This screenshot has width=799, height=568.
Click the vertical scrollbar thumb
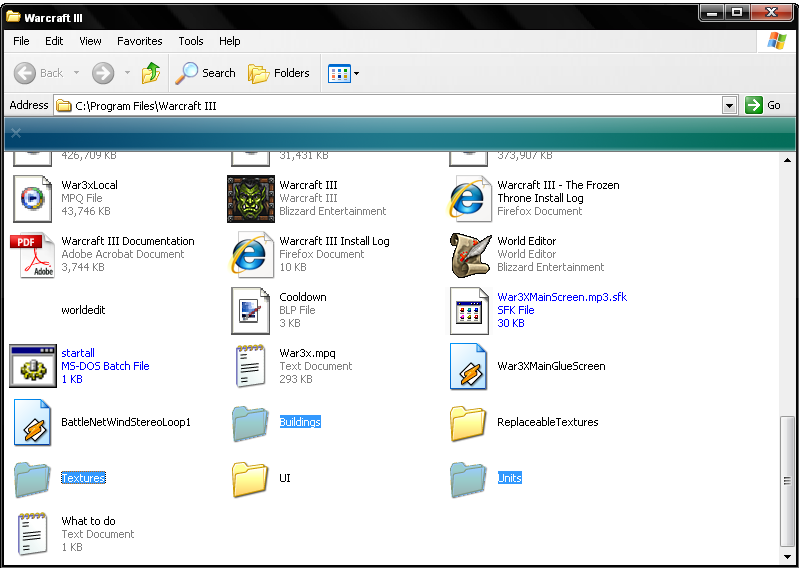[787, 481]
